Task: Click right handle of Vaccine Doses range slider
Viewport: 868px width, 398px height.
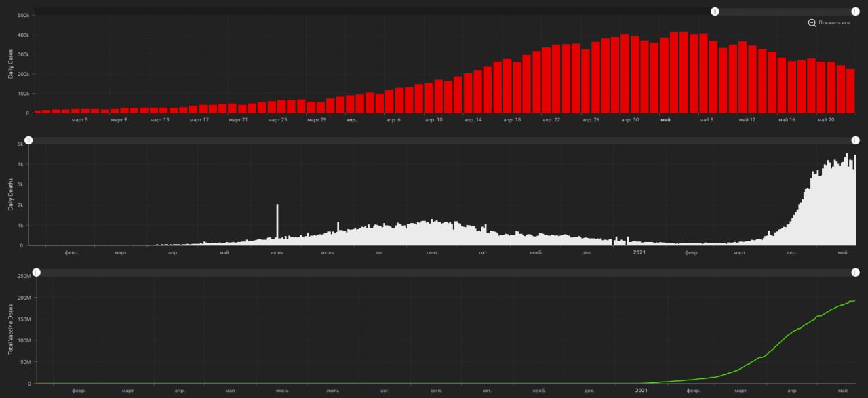Action: coord(855,273)
